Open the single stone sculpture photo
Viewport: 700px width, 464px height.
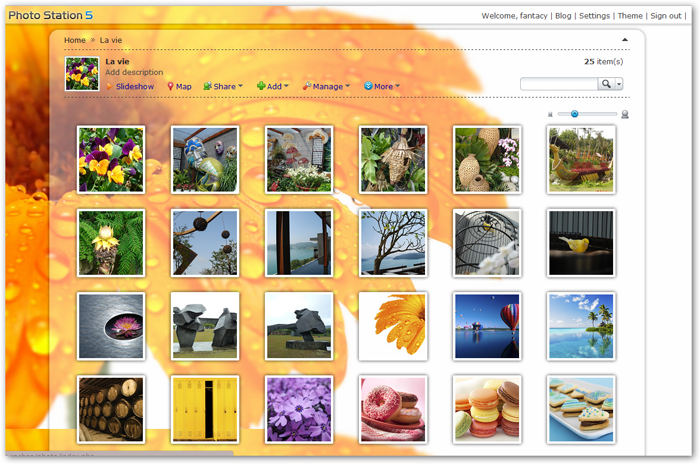(299, 326)
